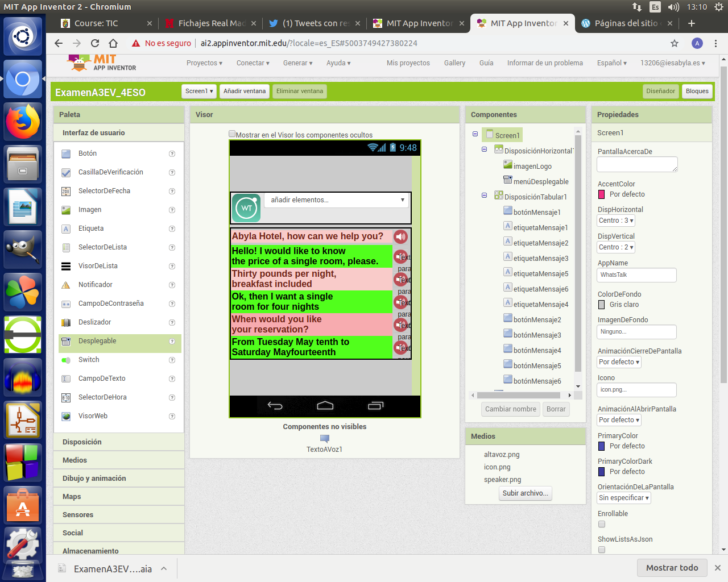Open help icon next to Imagen
The width and height of the screenshot is (728, 582).
click(x=172, y=210)
